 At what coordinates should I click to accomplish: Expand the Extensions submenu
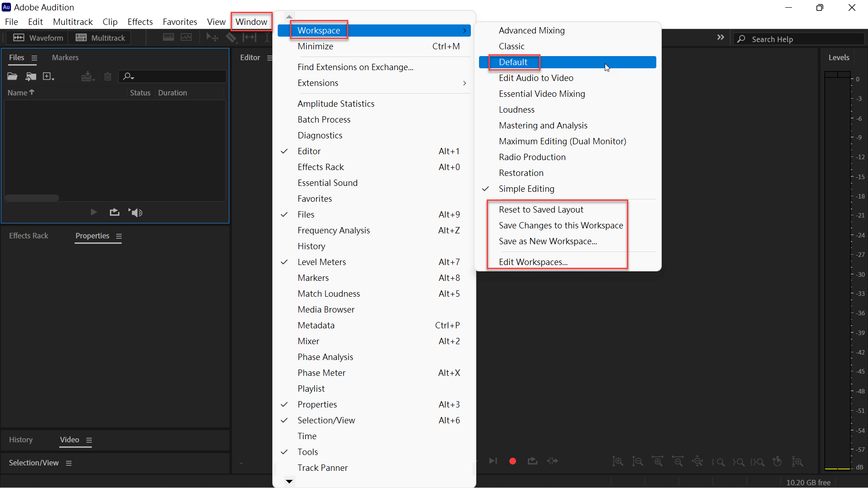coord(374,83)
